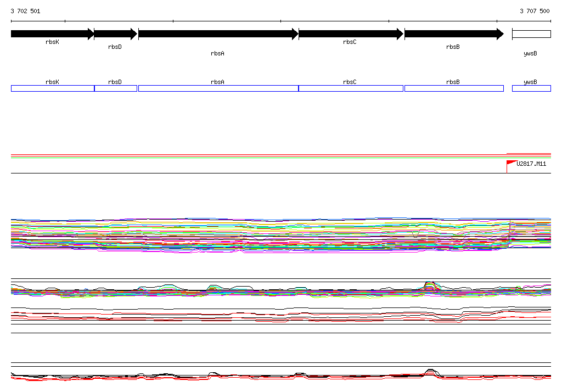Select the blue-outlined rbsB segment box
Image resolution: width=562 pixels, height=392 pixels.
click(453, 88)
